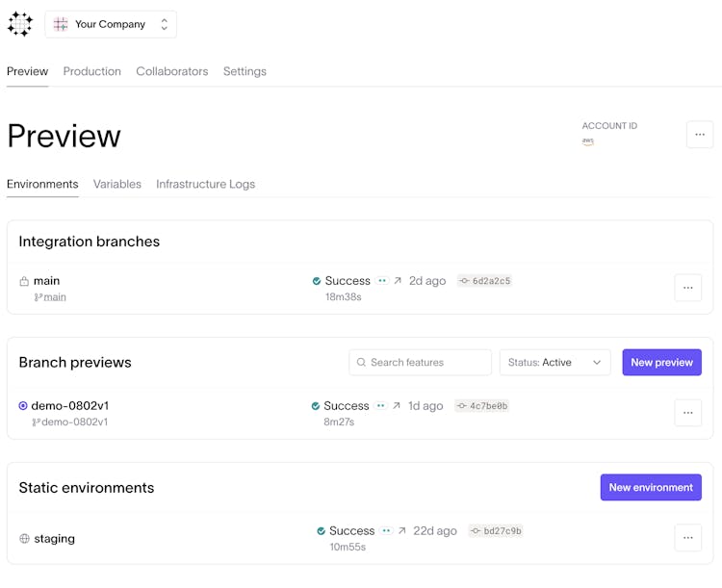Open the demo-0802v1 preview environment
722x588 pixels.
pyautogui.click(x=69, y=406)
